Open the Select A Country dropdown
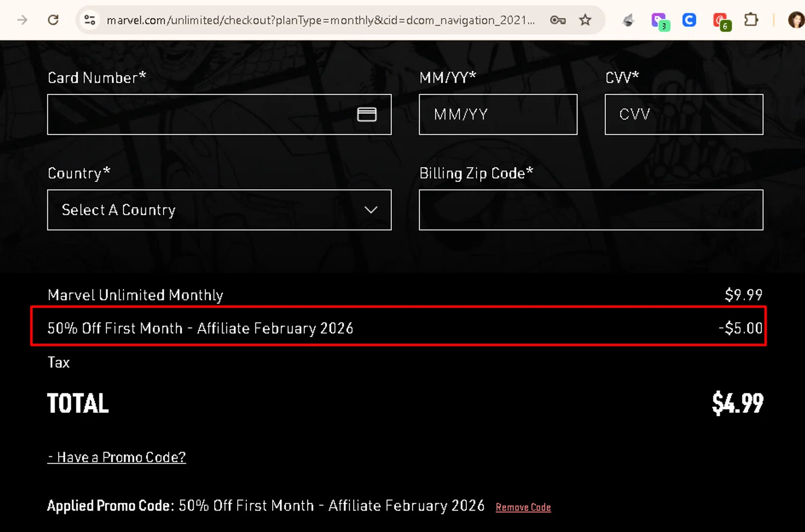Viewport: 805px width, 532px height. click(x=219, y=210)
